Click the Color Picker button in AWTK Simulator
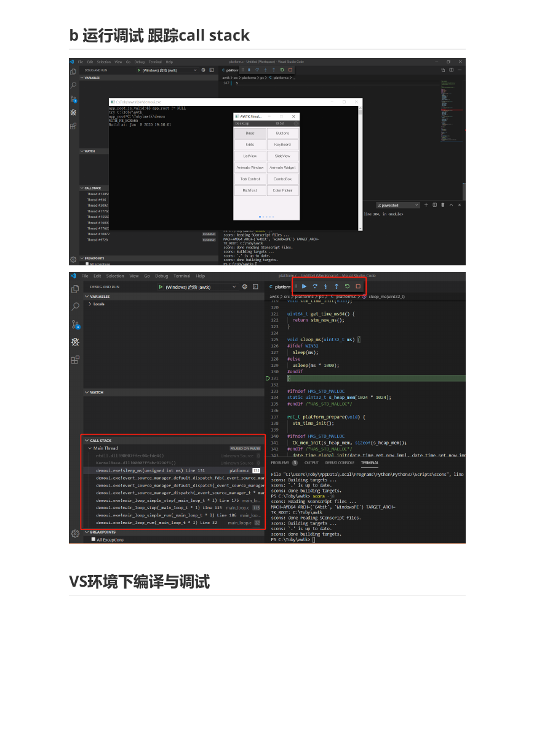 [x=283, y=191]
